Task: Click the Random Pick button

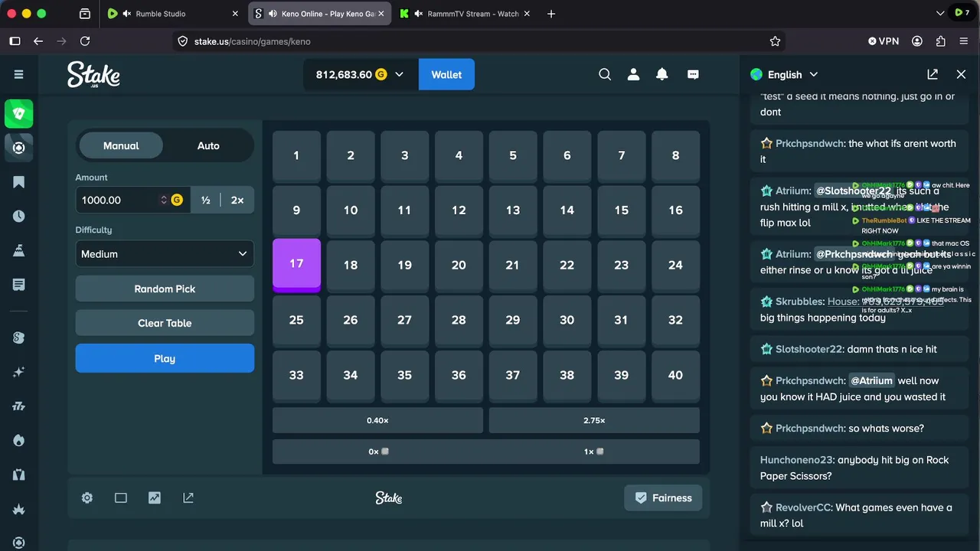Action: [x=165, y=289]
